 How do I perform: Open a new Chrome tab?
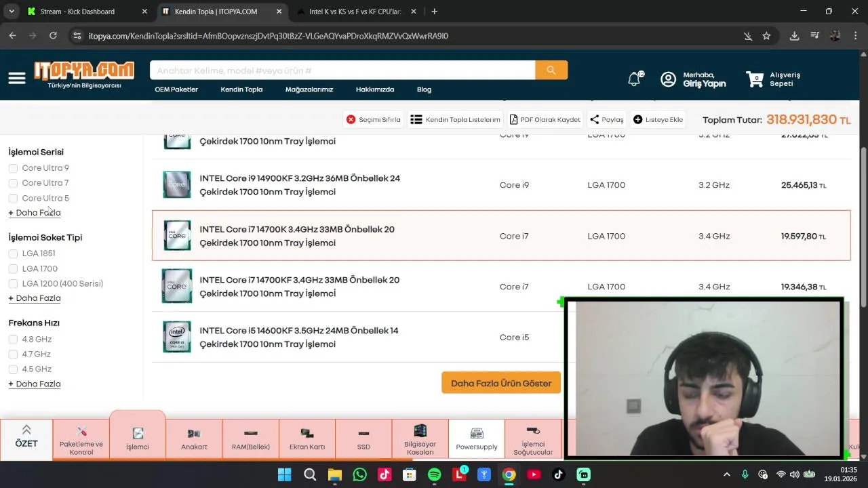pyautogui.click(x=434, y=12)
